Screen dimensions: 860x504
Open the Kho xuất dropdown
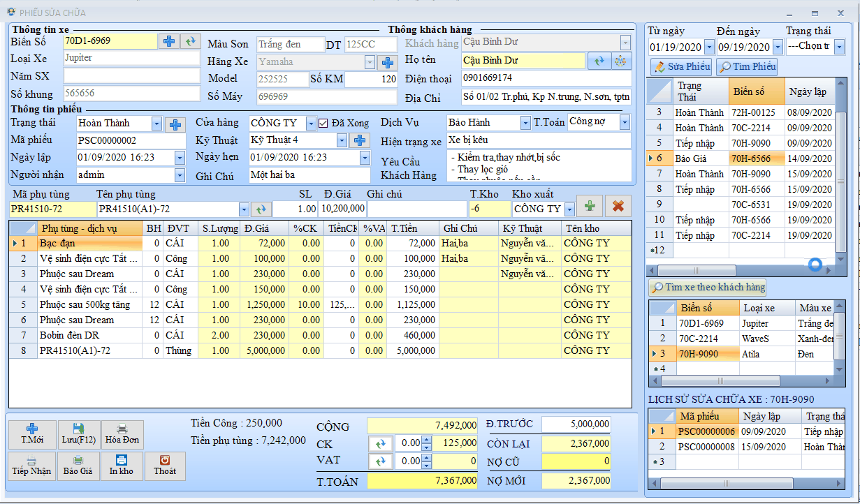pyautogui.click(x=570, y=209)
